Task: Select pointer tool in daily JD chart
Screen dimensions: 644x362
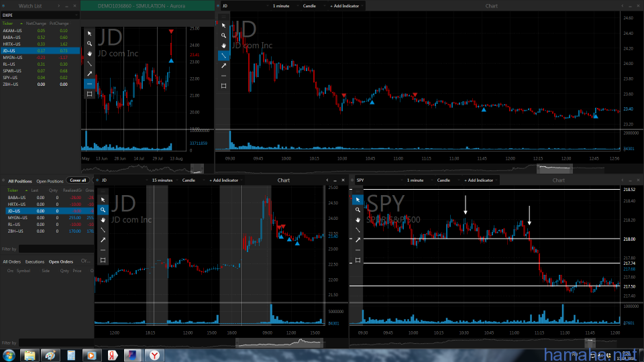Action: 89,34
